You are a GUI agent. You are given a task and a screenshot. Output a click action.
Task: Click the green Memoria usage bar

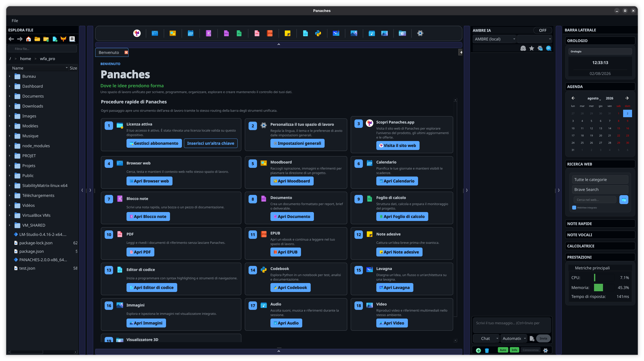(x=604, y=288)
